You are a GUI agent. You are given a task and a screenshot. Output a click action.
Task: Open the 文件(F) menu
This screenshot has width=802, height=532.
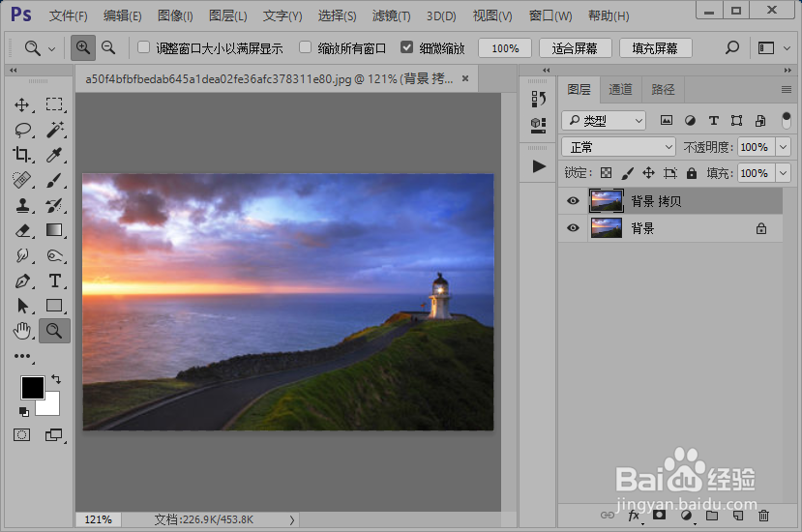68,15
